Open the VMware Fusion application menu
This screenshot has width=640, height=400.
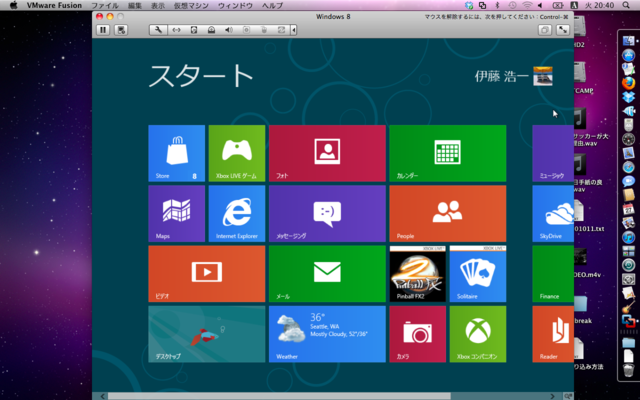54,5
